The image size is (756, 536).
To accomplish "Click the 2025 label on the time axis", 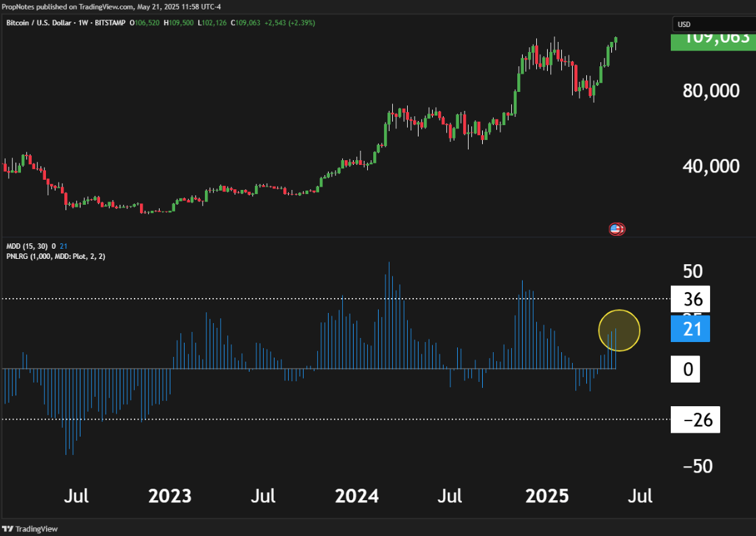I will pos(548,496).
